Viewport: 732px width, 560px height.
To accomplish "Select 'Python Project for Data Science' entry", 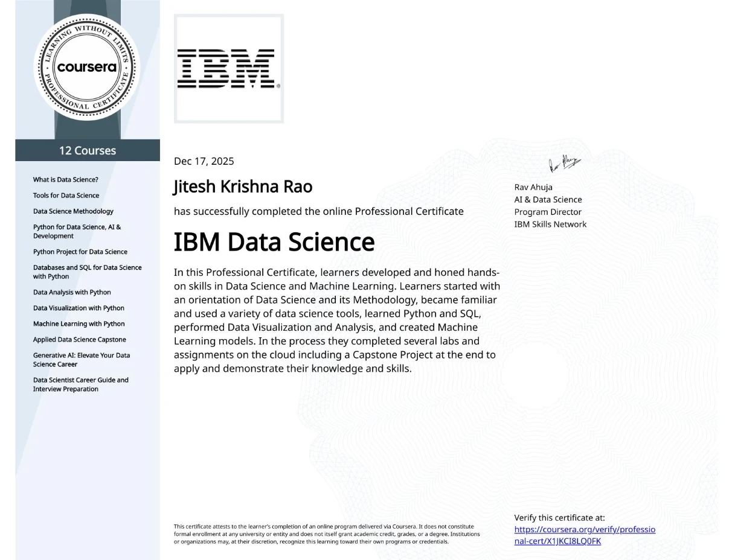I will coord(80,252).
